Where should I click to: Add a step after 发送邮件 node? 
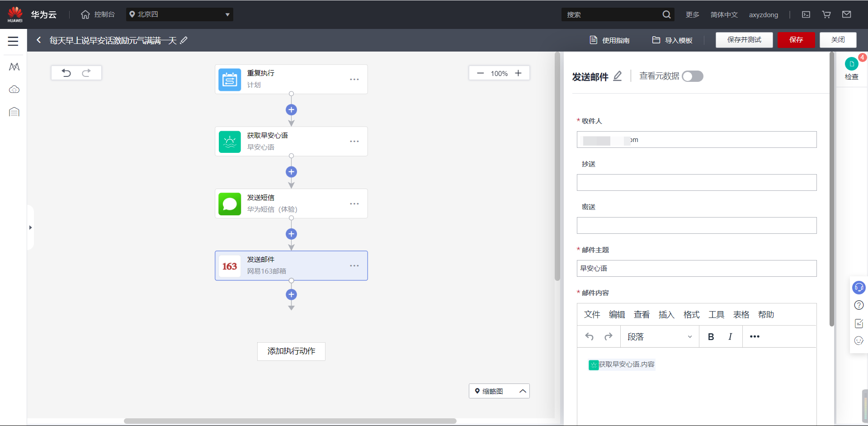click(x=291, y=295)
